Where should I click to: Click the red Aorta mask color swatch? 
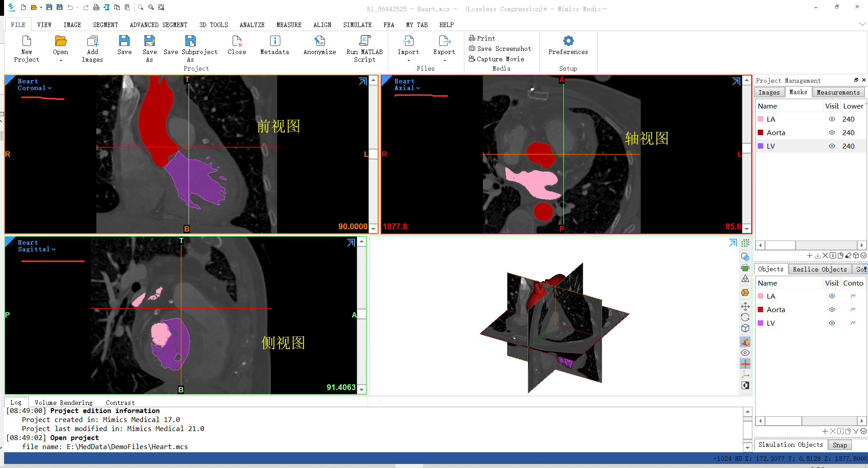(760, 132)
